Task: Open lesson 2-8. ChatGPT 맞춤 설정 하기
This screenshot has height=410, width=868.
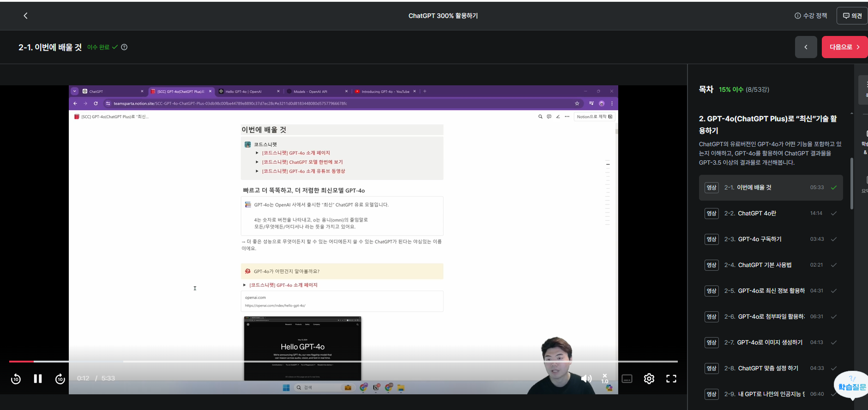Action: point(771,368)
